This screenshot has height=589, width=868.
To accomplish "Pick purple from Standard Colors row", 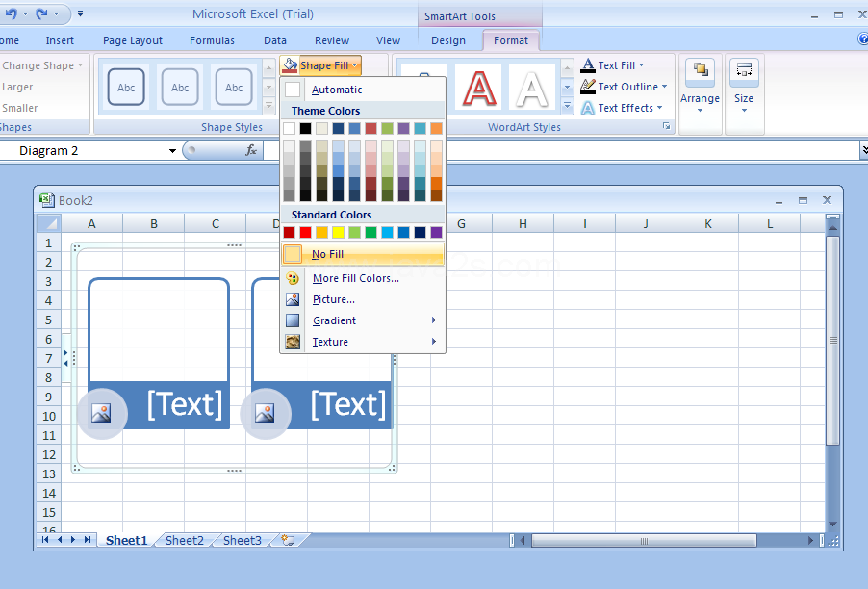I will pos(436,233).
